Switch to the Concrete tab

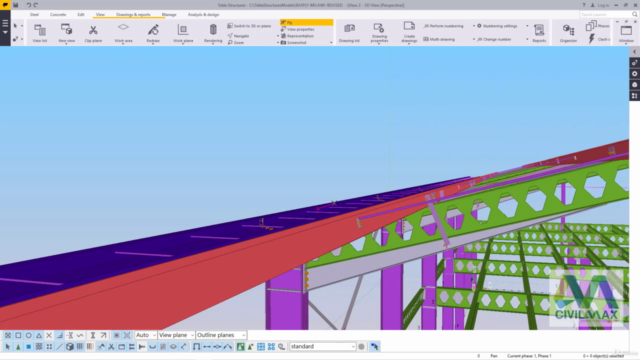pos(58,14)
